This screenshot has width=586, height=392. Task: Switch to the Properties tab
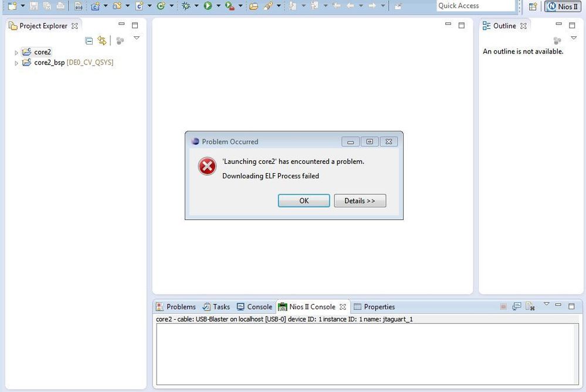[374, 307]
